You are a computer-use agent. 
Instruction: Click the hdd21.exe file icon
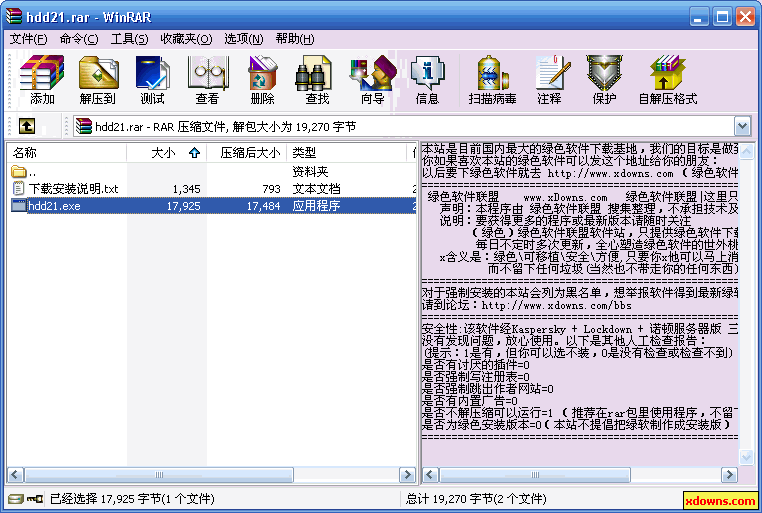tap(18, 205)
